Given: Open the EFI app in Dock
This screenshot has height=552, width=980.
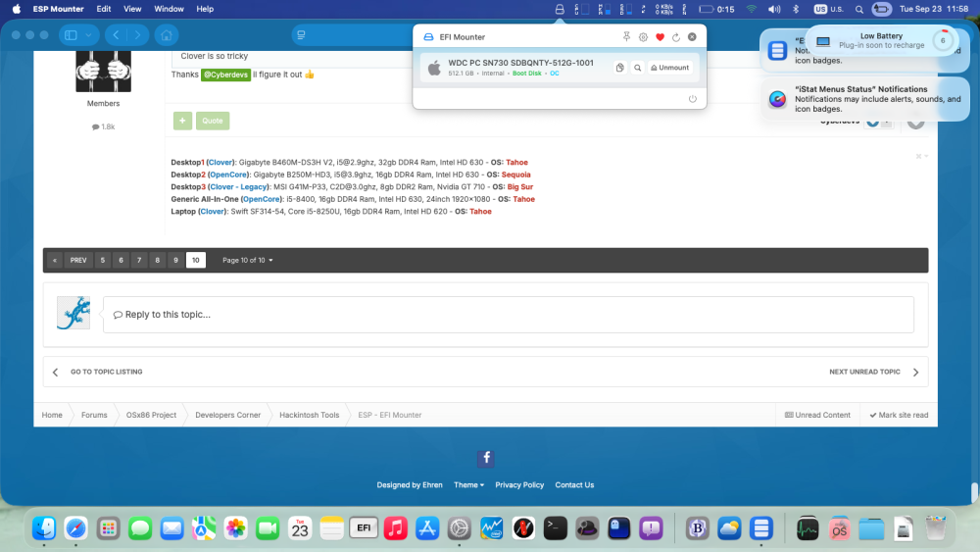Looking at the screenshot, I should click(x=364, y=528).
